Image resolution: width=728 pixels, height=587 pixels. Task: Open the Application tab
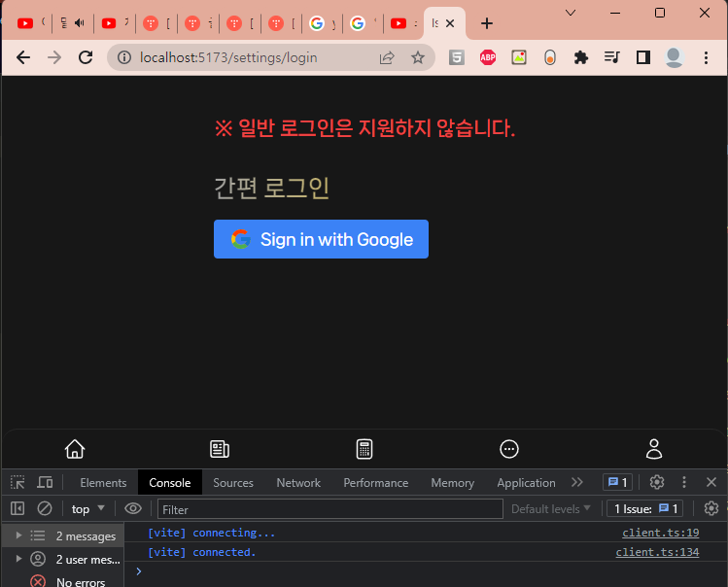pyautogui.click(x=526, y=483)
